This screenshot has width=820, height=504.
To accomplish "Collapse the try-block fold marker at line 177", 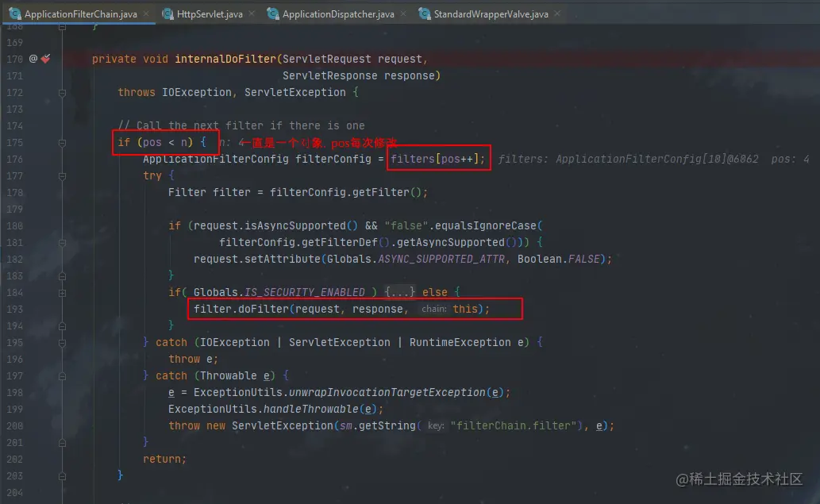I will point(62,175).
